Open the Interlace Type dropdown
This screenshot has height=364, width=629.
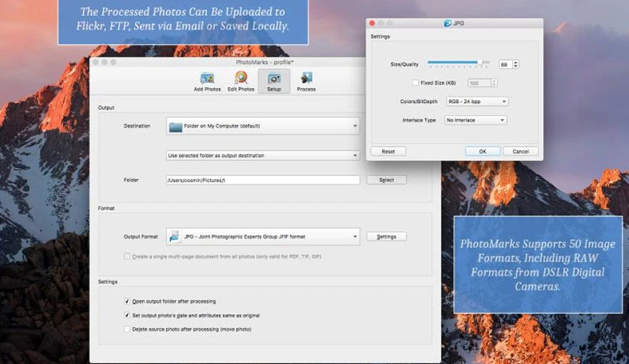pos(476,120)
